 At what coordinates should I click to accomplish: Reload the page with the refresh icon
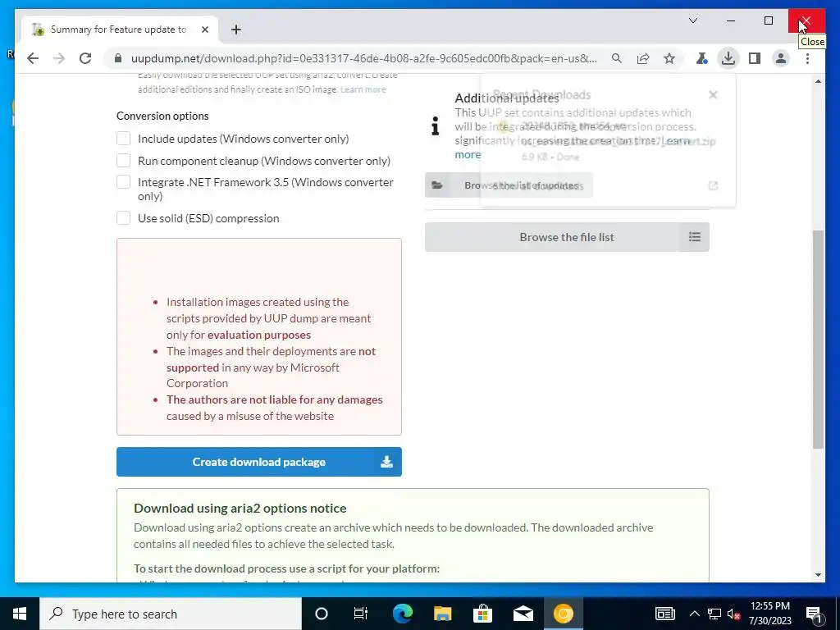pos(85,58)
